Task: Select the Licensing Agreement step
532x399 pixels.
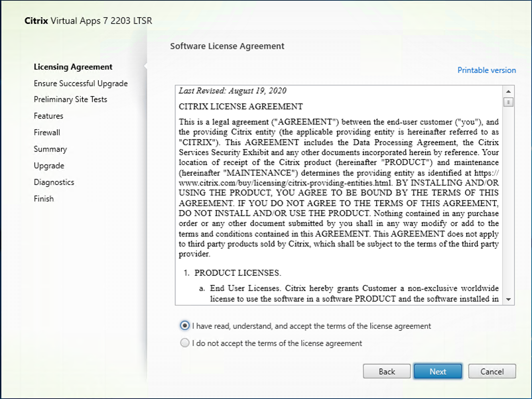Action: [73, 67]
